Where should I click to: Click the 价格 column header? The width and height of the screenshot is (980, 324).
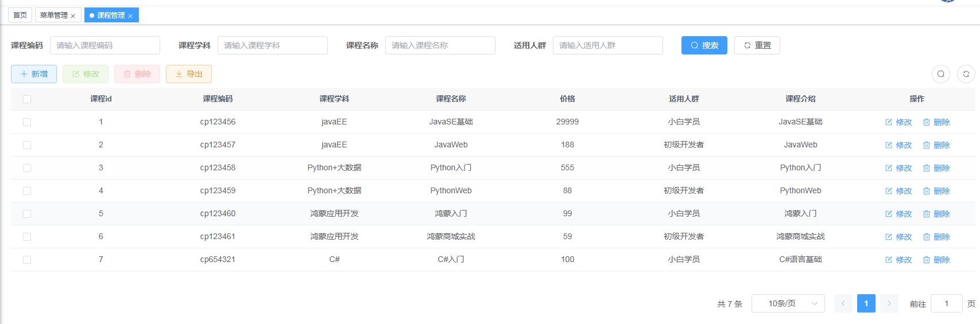pyautogui.click(x=568, y=99)
